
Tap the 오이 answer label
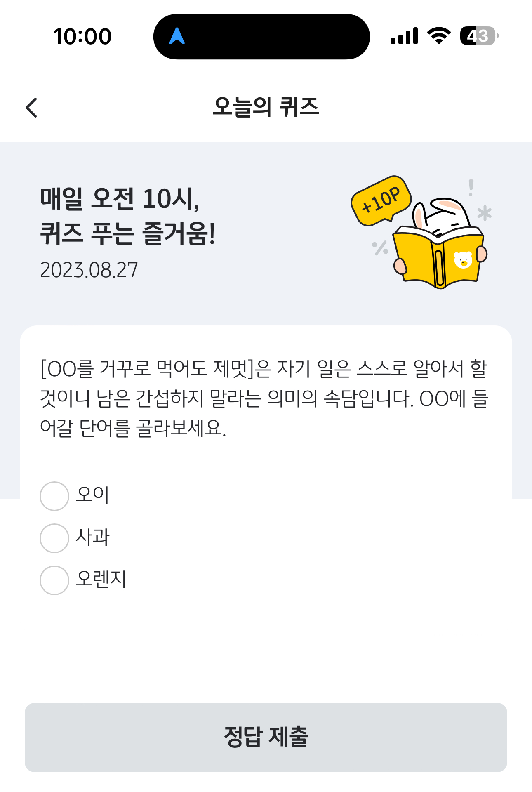coord(93,495)
